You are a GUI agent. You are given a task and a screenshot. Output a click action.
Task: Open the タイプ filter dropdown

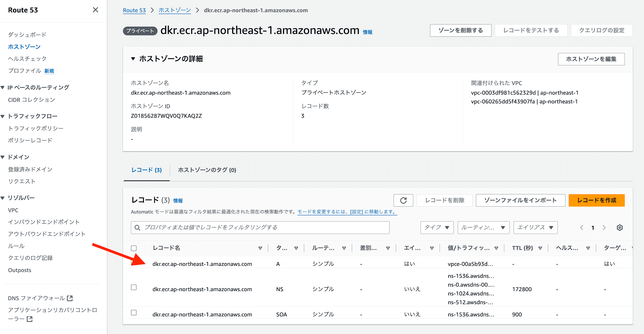point(437,227)
